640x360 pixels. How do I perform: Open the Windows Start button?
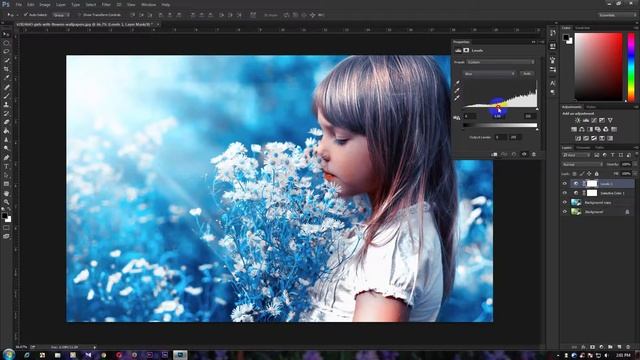coord(9,354)
